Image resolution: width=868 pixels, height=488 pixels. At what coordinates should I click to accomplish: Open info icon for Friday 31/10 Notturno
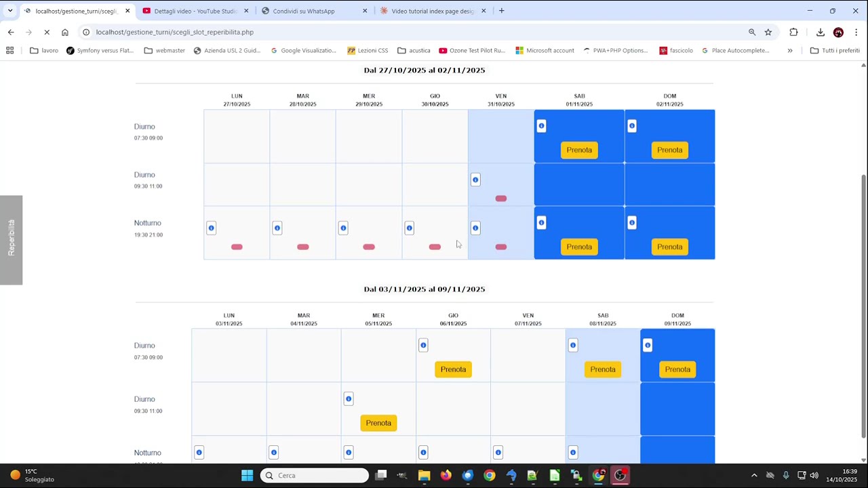[x=475, y=228]
